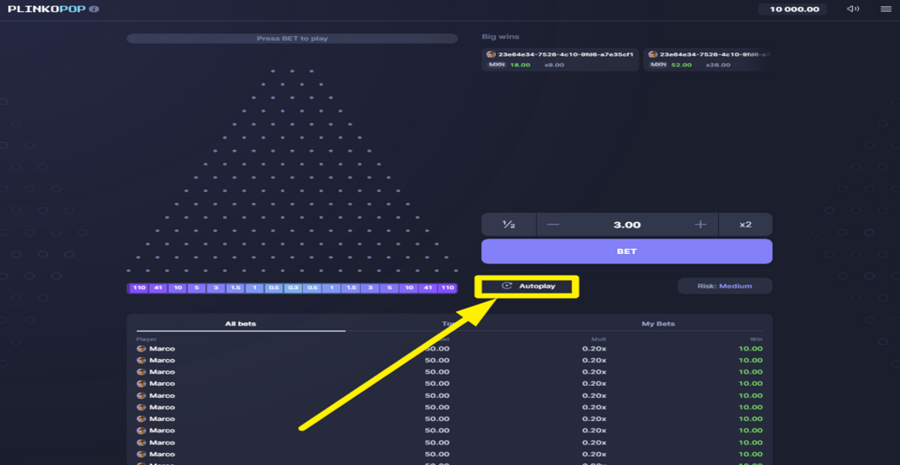Screen dimensions: 900x465
Task: Mute the game sound with speaker icon
Action: pyautogui.click(x=853, y=9)
